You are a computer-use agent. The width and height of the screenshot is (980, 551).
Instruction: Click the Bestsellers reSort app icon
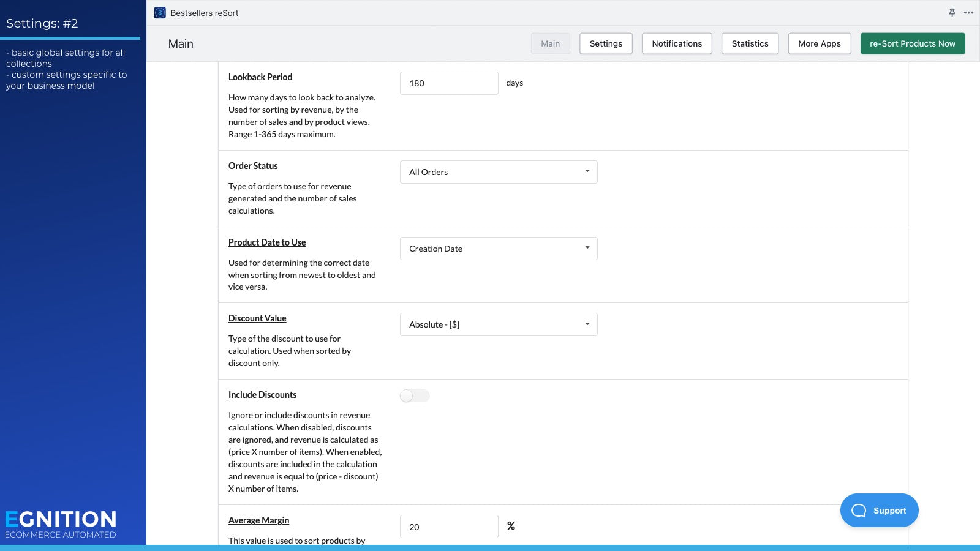click(159, 12)
